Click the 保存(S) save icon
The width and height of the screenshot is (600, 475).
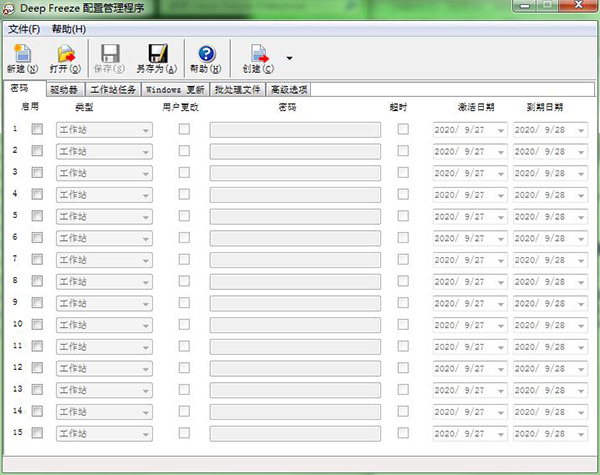click(109, 59)
